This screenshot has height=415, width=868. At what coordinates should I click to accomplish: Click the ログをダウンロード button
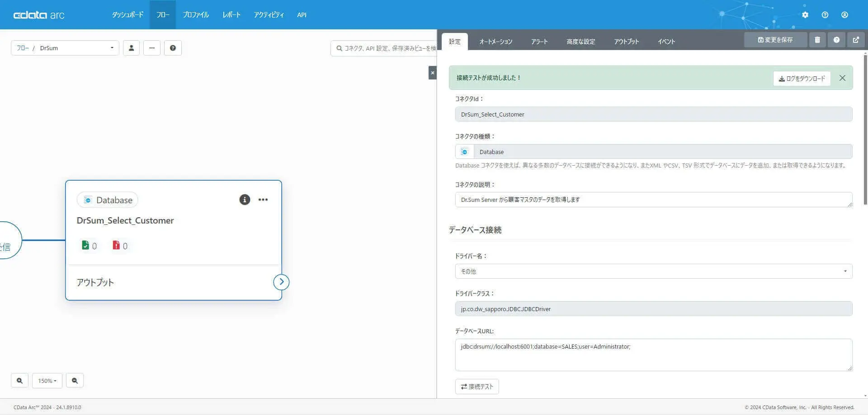pyautogui.click(x=802, y=79)
